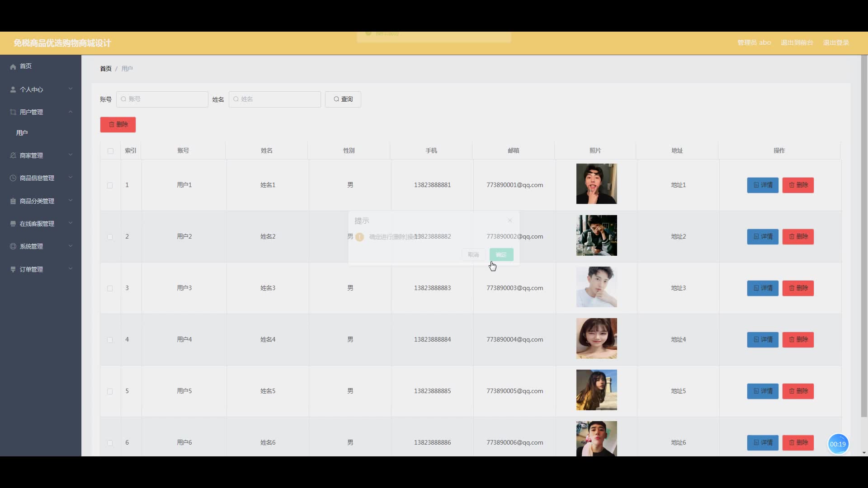Open the photo thumbnail of 用户3
Screen dimensions: 868x488
tap(596, 287)
